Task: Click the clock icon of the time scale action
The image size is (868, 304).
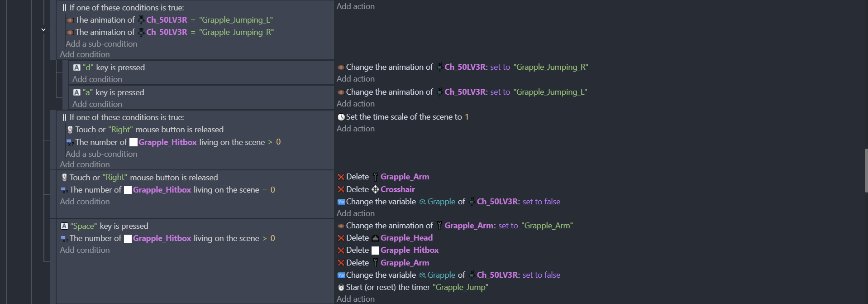Action: click(341, 117)
